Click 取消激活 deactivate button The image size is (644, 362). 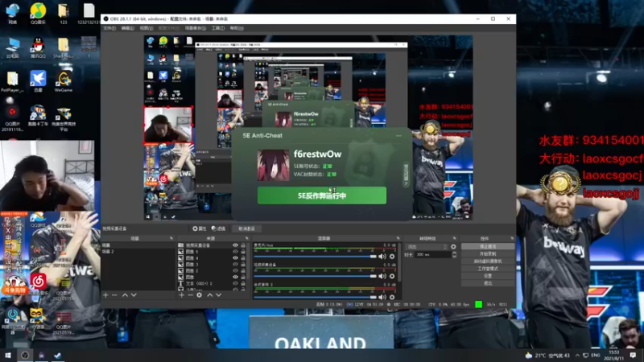coord(247,228)
